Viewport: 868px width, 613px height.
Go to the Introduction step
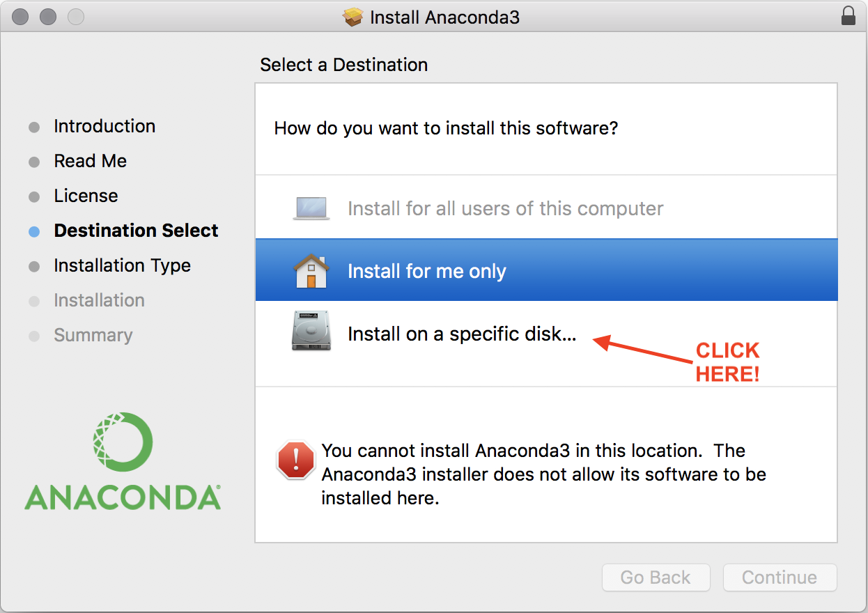click(104, 126)
